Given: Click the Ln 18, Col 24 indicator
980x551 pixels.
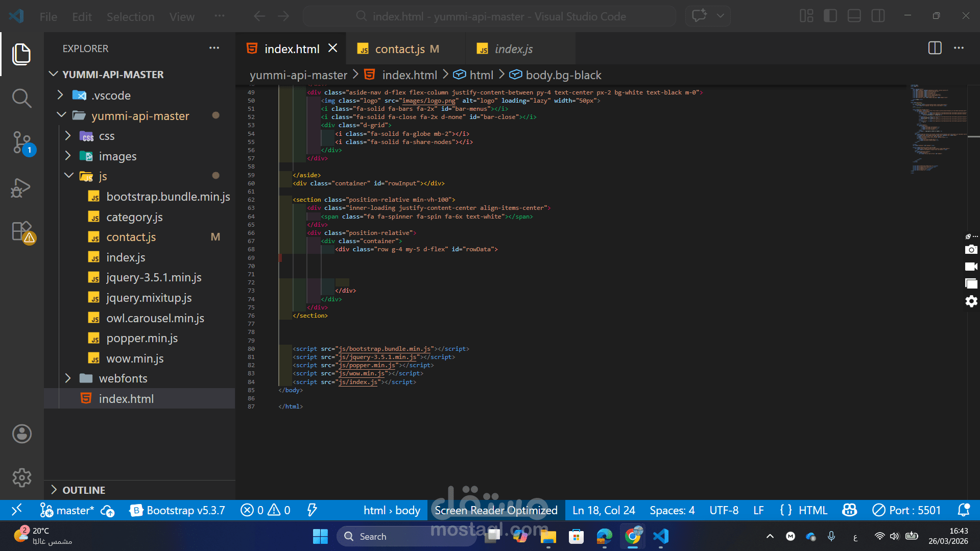Looking at the screenshot, I should point(604,510).
